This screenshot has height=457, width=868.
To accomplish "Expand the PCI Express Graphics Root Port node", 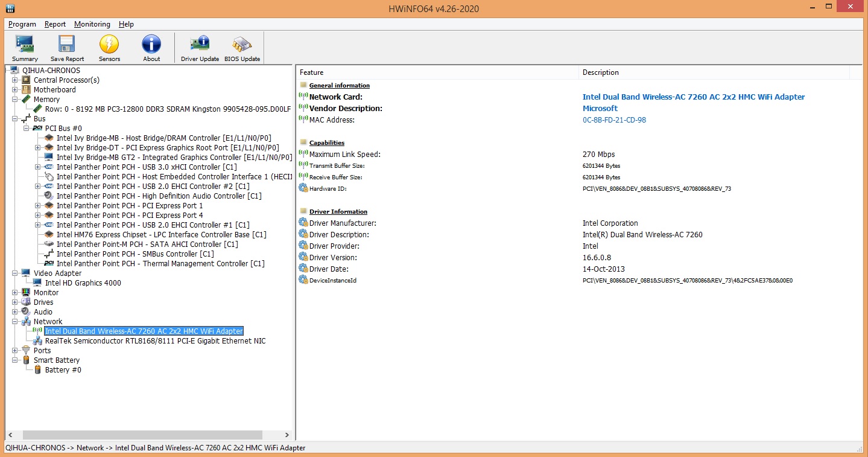I will tap(37, 147).
